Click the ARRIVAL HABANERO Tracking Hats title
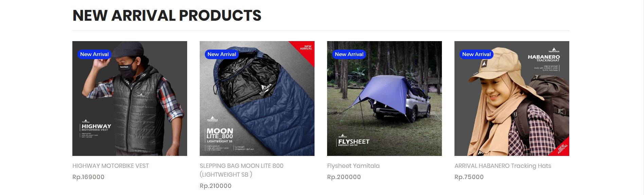 (503, 166)
